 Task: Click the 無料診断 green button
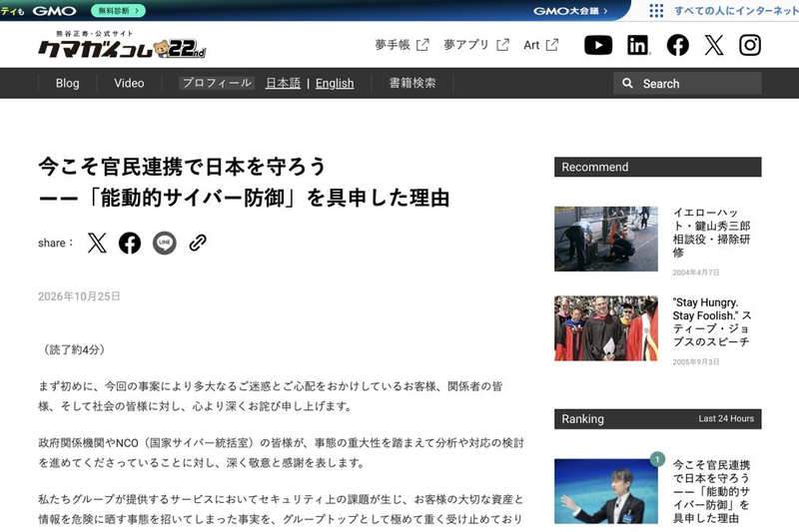(x=118, y=11)
